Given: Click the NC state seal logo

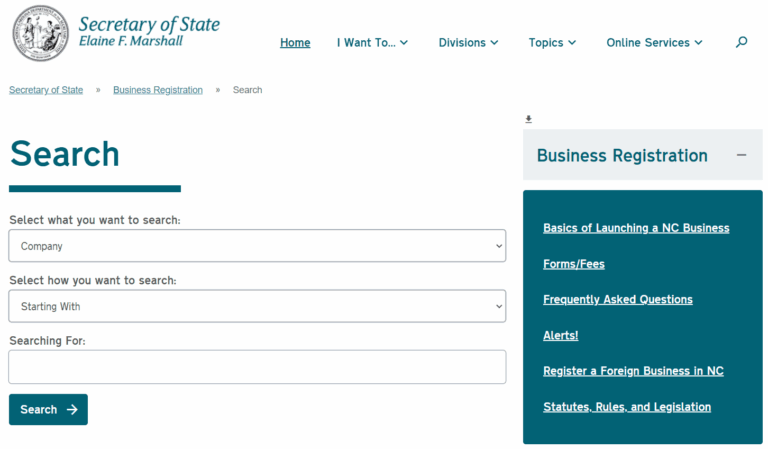Looking at the screenshot, I should [x=41, y=33].
